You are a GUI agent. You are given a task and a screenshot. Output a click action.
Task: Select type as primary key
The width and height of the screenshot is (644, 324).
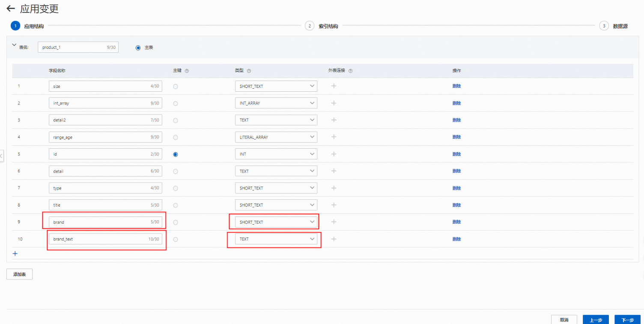click(176, 188)
